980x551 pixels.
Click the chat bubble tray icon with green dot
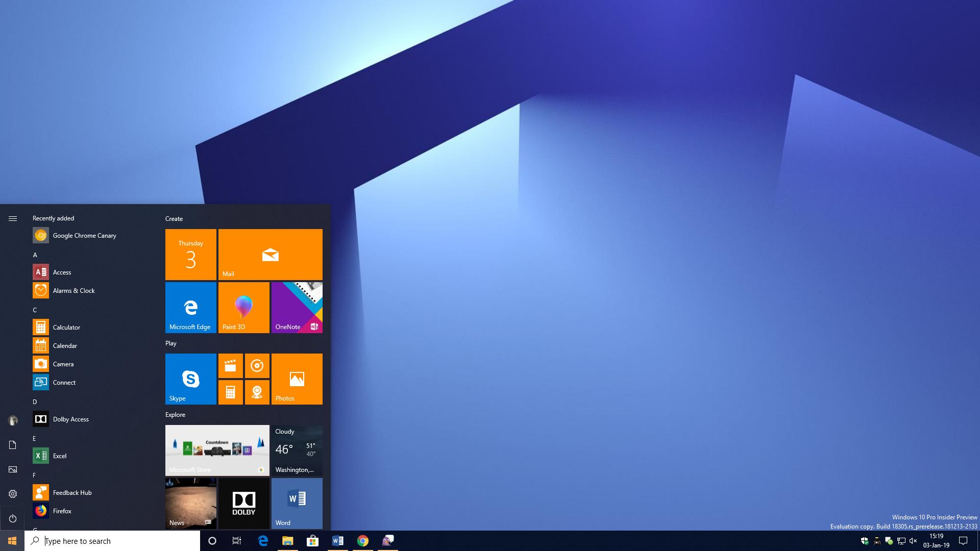889,541
